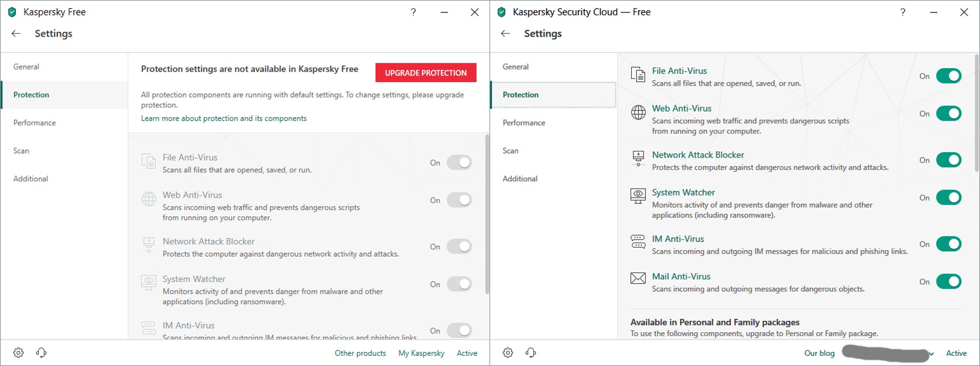Image resolution: width=980 pixels, height=366 pixels.
Task: Click the Web Anti-Virus globe icon in Security Cloud
Action: click(638, 113)
